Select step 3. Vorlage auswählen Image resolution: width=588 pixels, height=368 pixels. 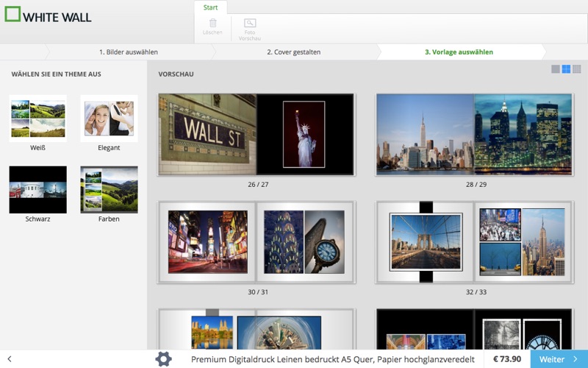(x=459, y=52)
